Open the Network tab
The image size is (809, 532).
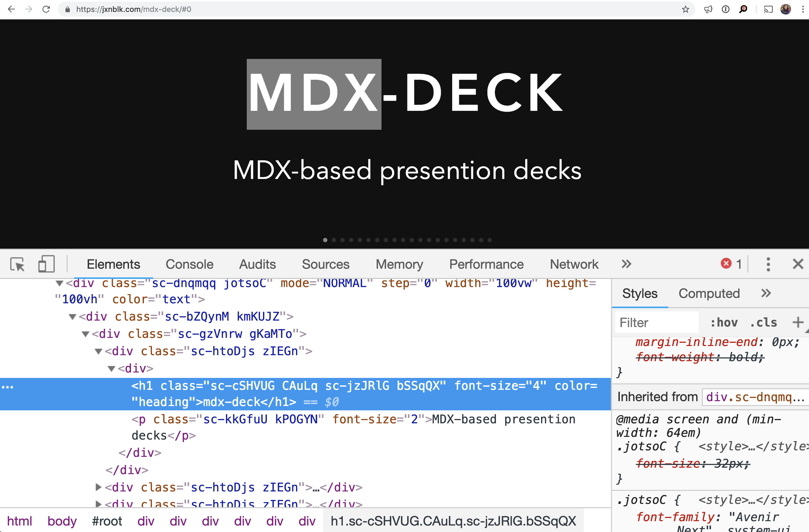pyautogui.click(x=574, y=264)
